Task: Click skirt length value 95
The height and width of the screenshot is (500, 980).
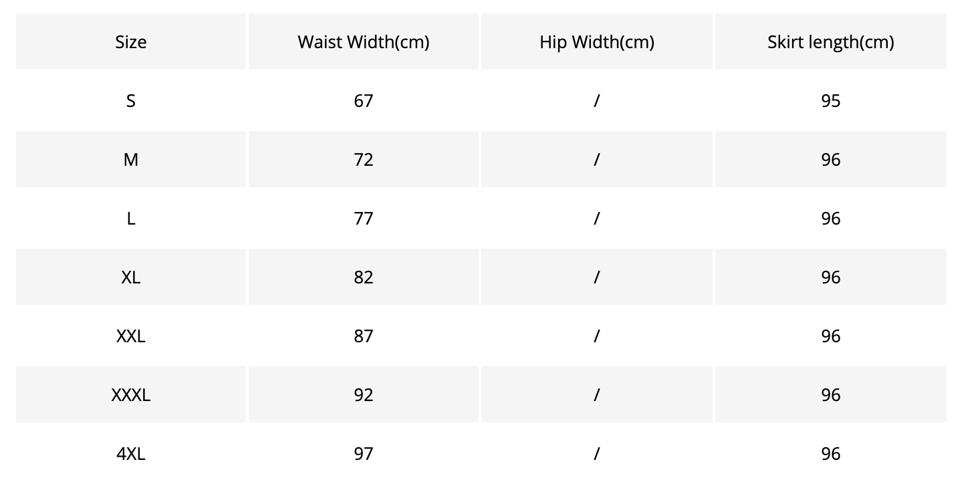Action: (831, 100)
